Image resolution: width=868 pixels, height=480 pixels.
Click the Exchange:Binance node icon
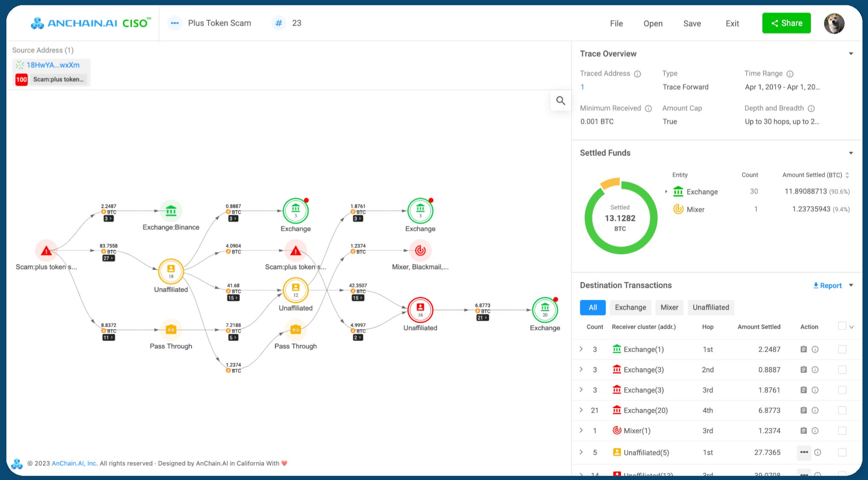(171, 211)
